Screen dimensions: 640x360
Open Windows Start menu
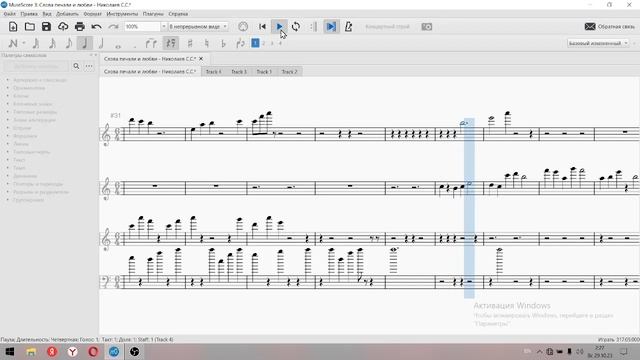point(10,351)
